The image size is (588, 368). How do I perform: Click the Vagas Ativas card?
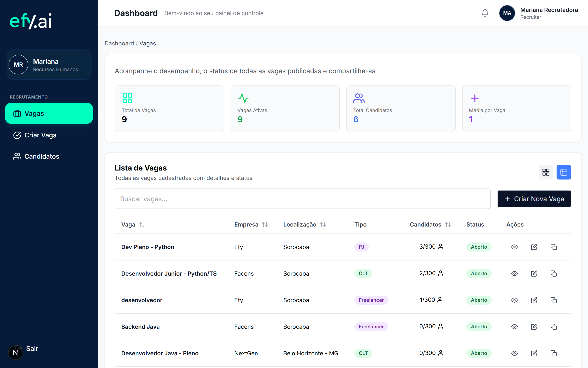pos(285,109)
